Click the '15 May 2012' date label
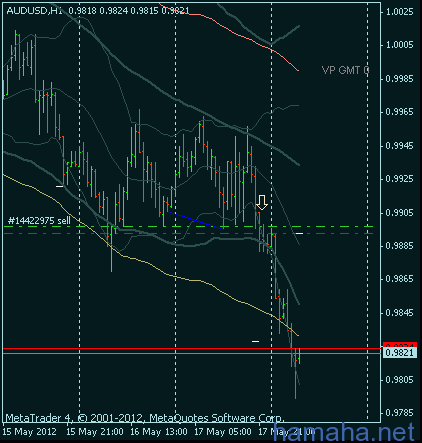The height and width of the screenshot is (443, 422). pyautogui.click(x=29, y=432)
